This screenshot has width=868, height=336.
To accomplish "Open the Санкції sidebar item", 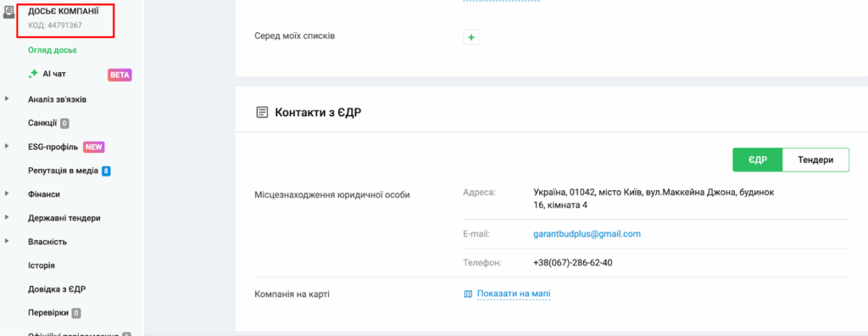I will pyautogui.click(x=42, y=123).
